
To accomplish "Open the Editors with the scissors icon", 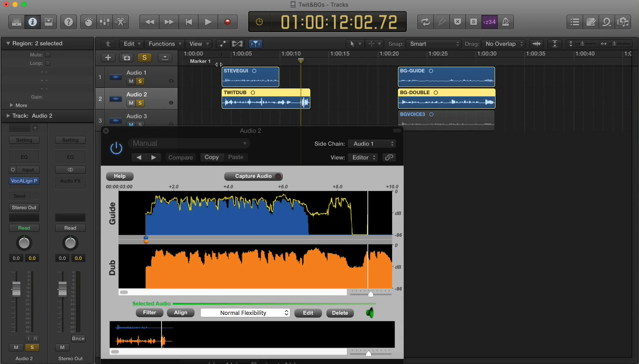I will tap(121, 22).
